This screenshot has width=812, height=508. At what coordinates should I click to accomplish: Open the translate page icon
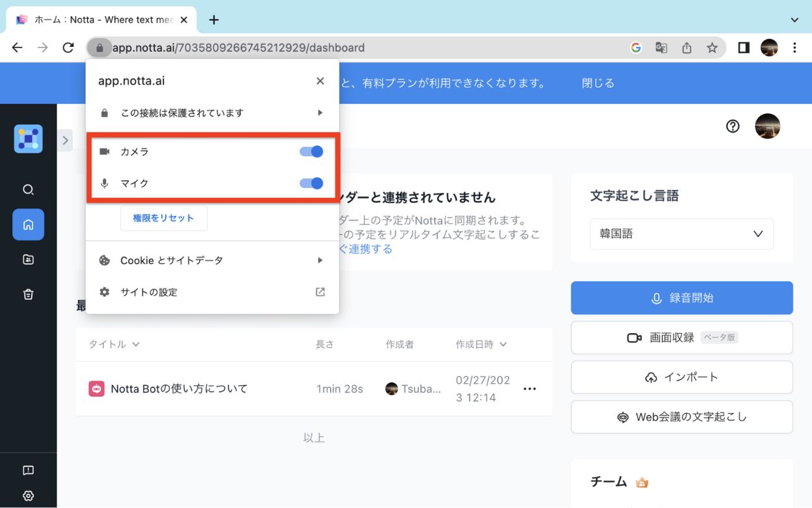coord(661,47)
